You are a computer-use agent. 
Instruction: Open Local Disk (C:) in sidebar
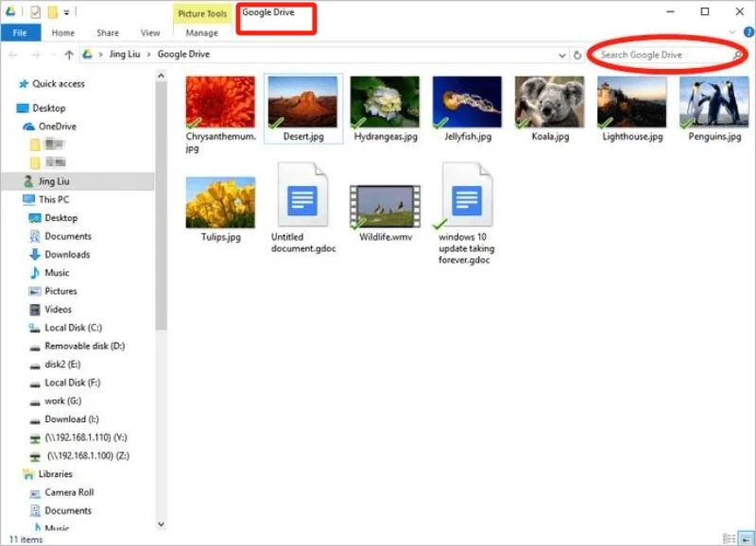point(72,328)
